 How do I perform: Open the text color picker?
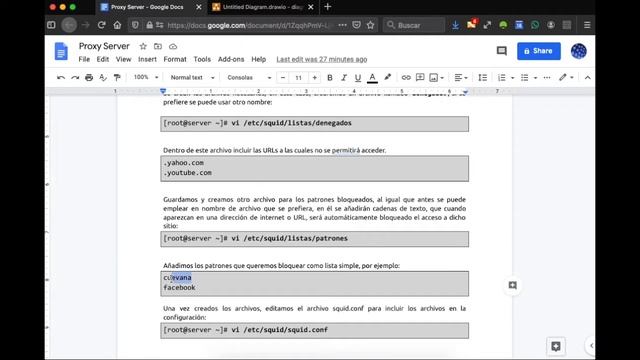372,78
